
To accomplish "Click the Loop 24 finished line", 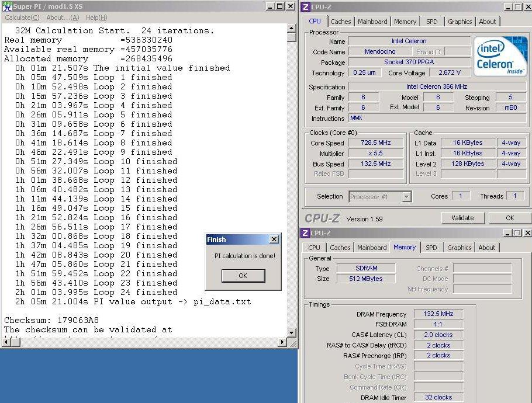I will (x=96, y=292).
